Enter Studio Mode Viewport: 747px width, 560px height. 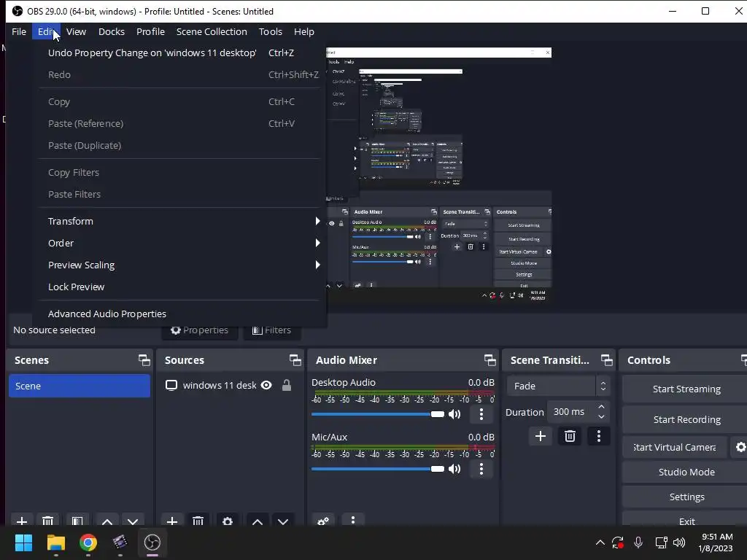(x=686, y=472)
